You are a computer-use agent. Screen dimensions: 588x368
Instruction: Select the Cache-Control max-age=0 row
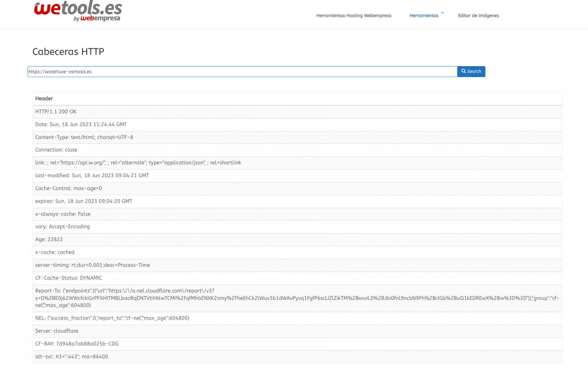click(x=297, y=188)
